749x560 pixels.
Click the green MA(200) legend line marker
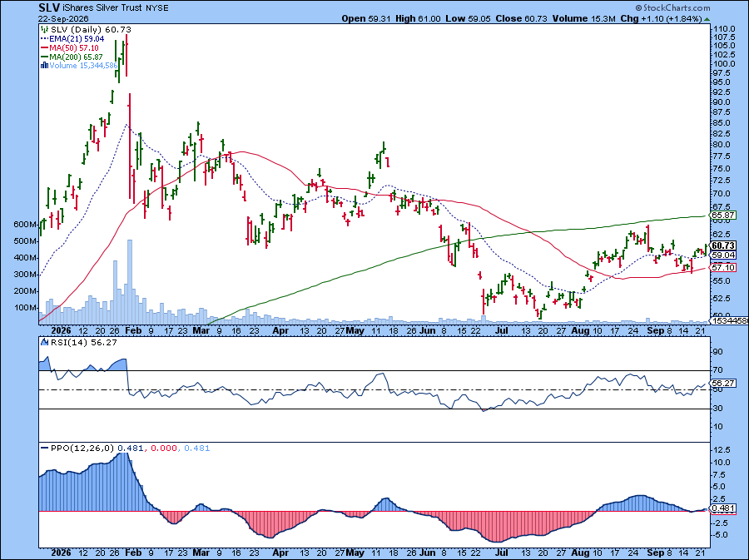44,57
